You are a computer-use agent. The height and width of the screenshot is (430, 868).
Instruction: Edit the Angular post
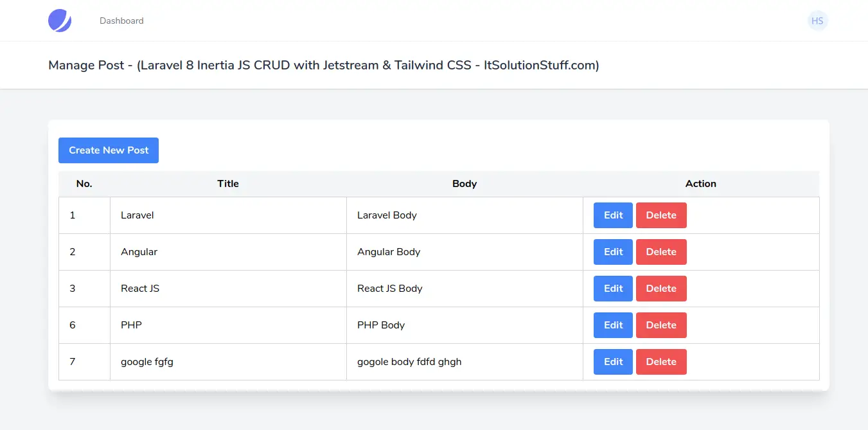point(612,251)
